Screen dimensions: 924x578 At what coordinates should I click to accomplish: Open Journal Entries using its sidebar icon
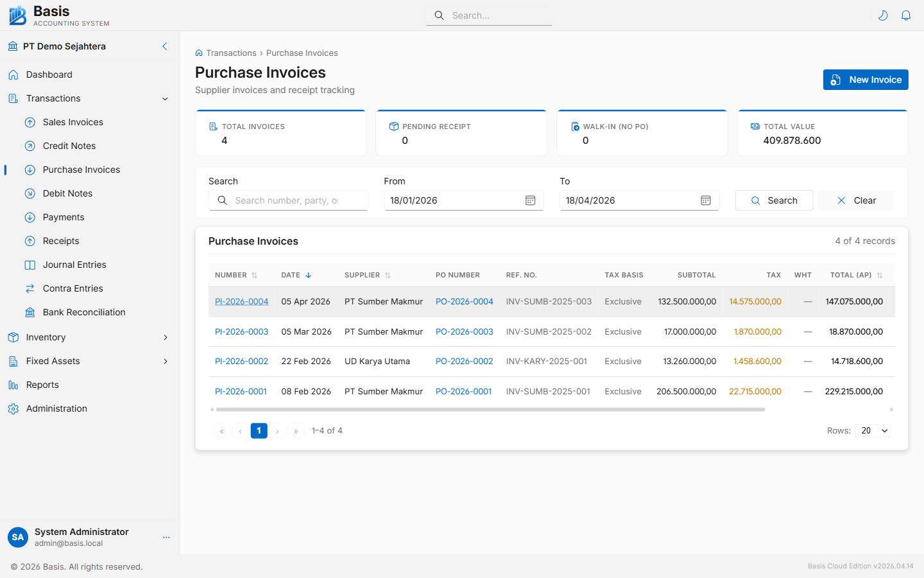pyautogui.click(x=30, y=265)
